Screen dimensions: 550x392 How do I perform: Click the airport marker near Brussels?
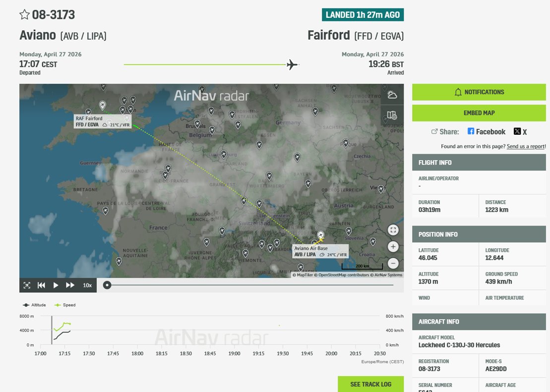tap(197, 124)
